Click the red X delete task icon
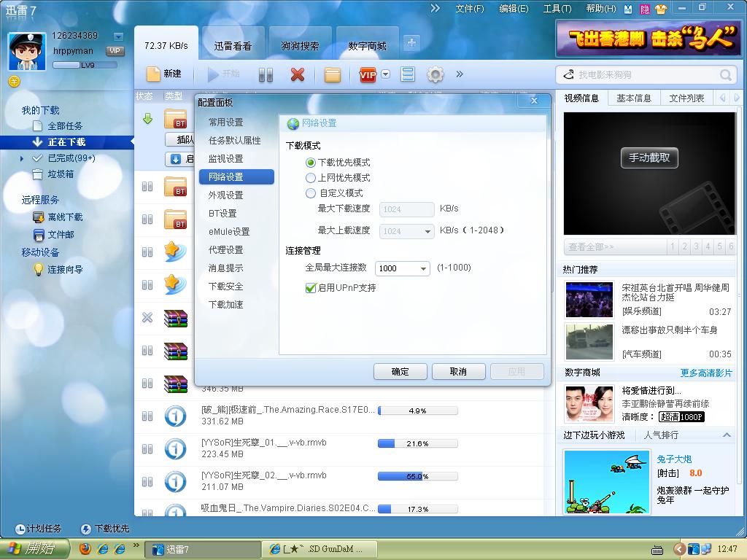Image resolution: width=747 pixels, height=560 pixels. coord(298,74)
